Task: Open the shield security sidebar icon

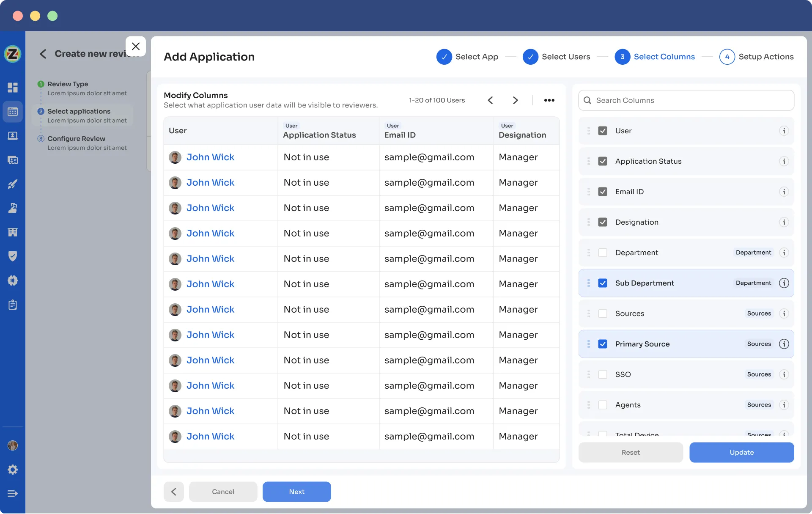Action: 13,256
